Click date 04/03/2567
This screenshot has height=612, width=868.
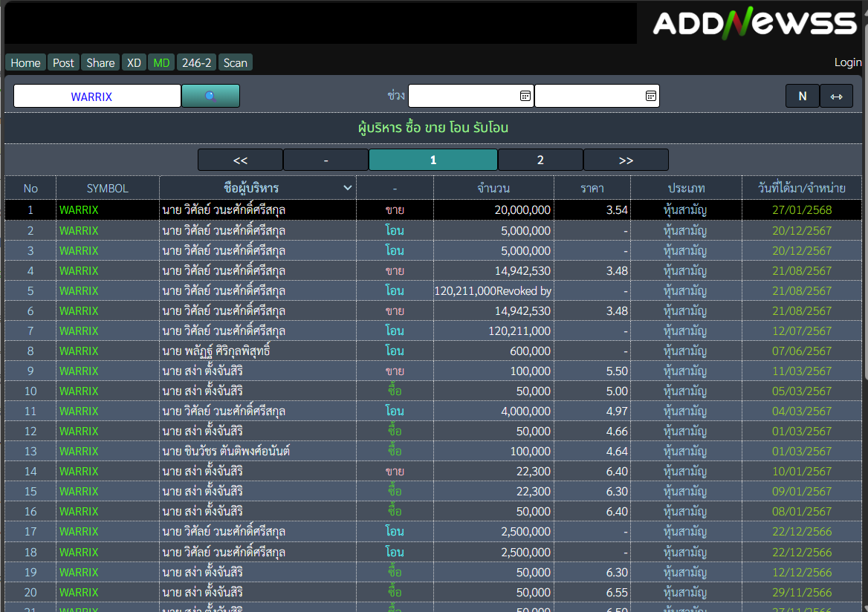pos(802,411)
